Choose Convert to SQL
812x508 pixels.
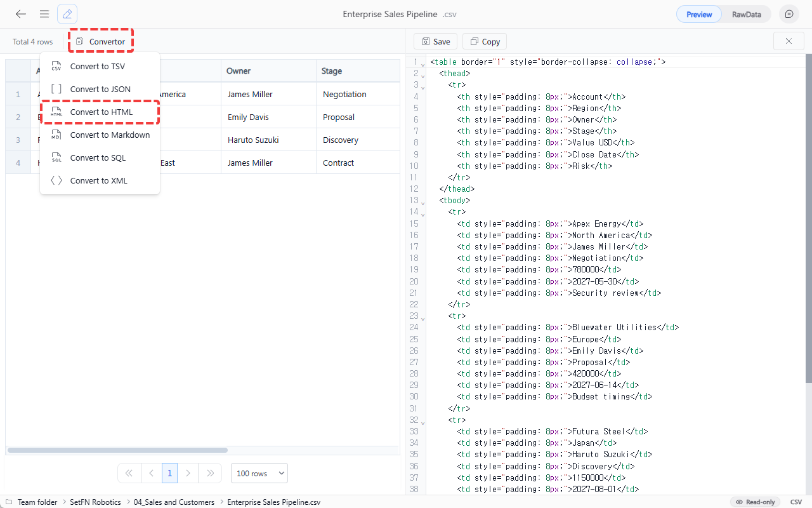coord(100,157)
